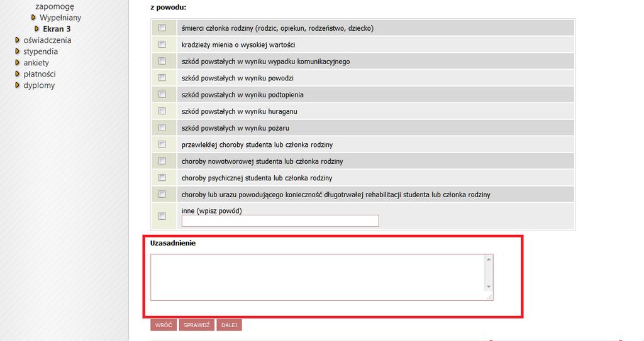This screenshot has height=341, width=644.
Task: Check 'szkód powstałych w wyniku pożaru' box
Action: click(x=162, y=127)
